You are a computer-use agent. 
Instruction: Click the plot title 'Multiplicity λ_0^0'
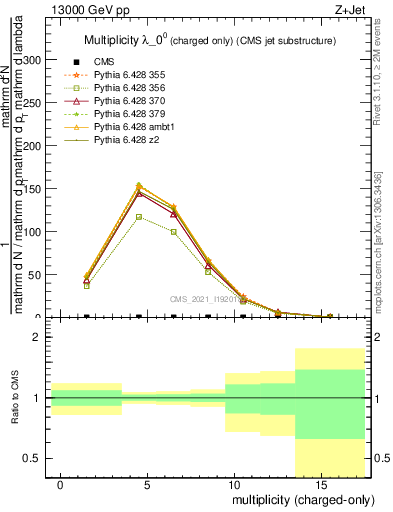125,40
